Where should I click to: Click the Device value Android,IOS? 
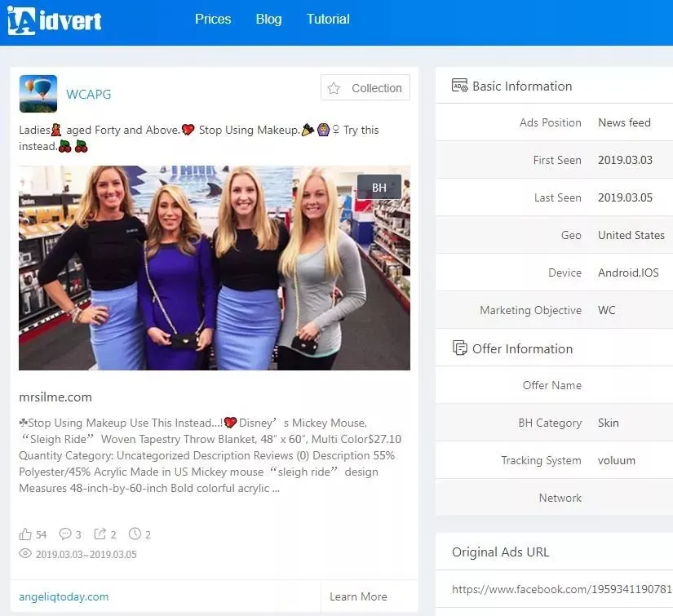tap(628, 273)
